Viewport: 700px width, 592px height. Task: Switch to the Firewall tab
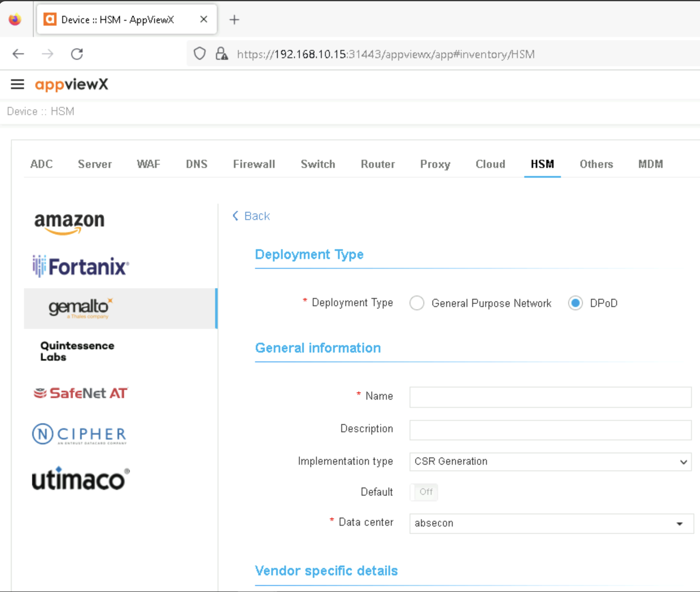point(254,164)
